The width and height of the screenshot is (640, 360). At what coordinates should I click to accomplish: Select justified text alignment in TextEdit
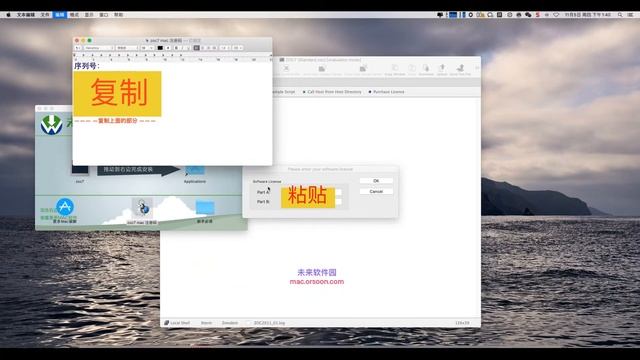pos(214,48)
